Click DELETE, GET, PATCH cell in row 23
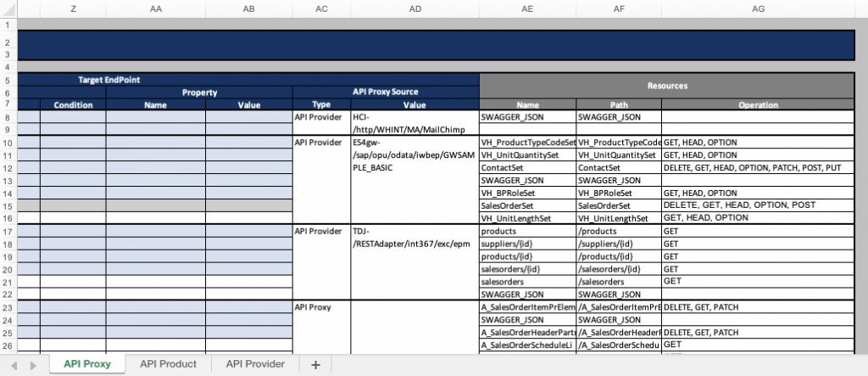868x376 pixels. tap(758, 307)
